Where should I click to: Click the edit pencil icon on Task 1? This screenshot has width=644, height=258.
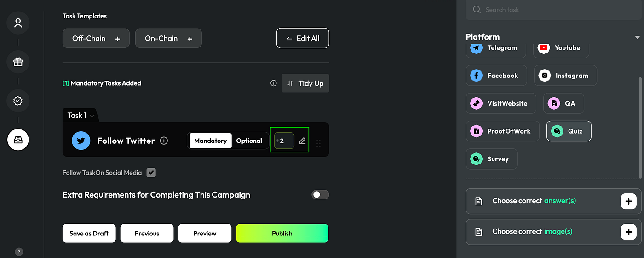[x=302, y=141]
